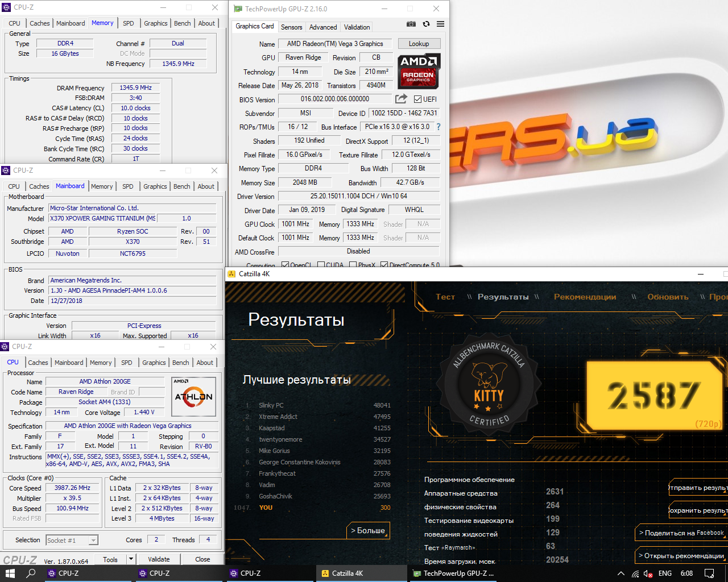Open the network Wi-Fi tray icon
Image resolution: width=728 pixels, height=582 pixels.
(635, 573)
